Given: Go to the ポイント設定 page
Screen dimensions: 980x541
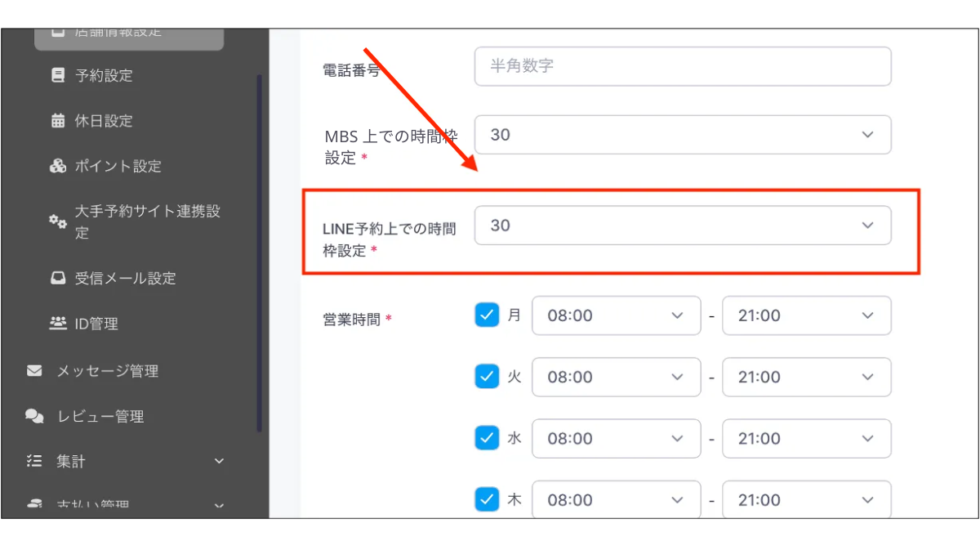Looking at the screenshot, I should [x=118, y=166].
